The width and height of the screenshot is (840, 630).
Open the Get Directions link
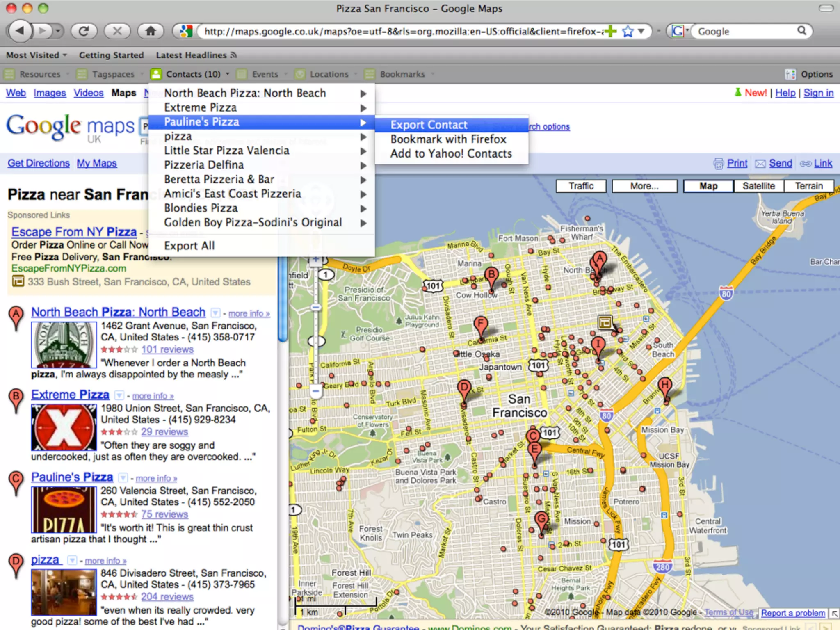click(39, 163)
